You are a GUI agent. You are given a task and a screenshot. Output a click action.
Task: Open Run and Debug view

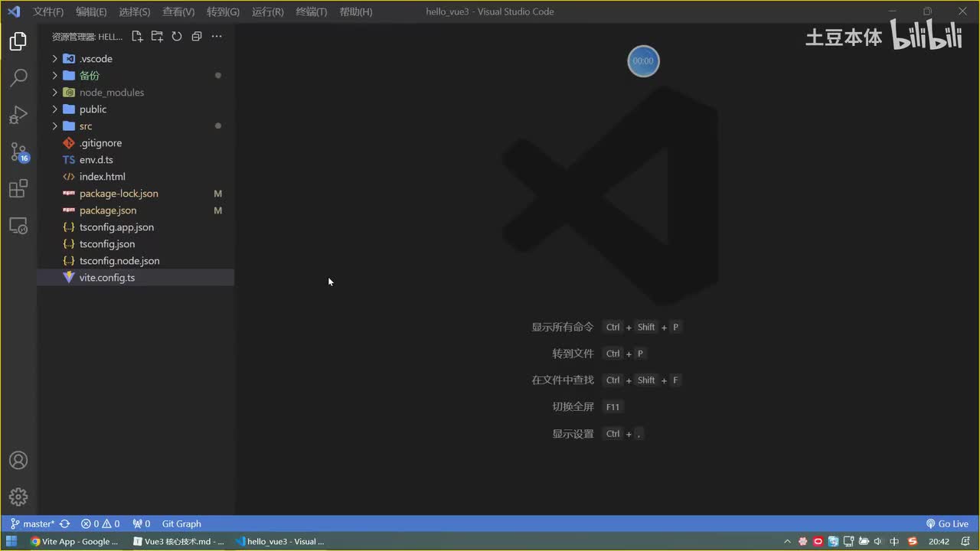pos(18,115)
